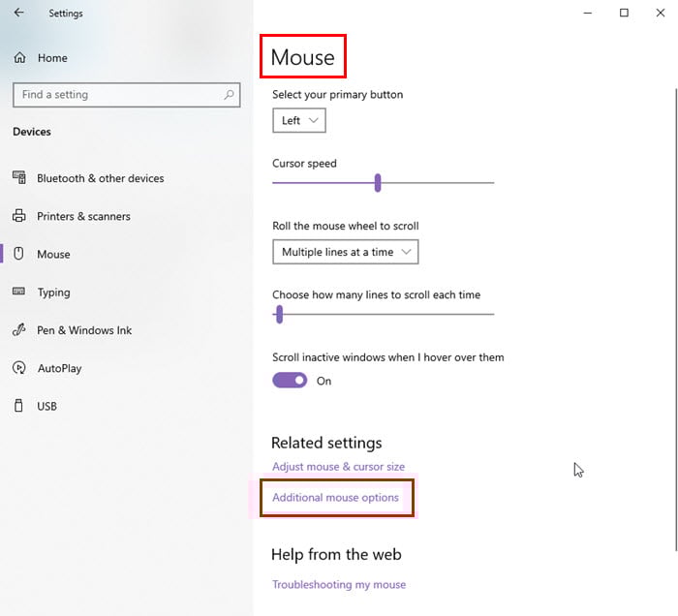This screenshot has height=616, width=678.
Task: Open Adjust mouse & cursor size link
Action: [x=339, y=467]
